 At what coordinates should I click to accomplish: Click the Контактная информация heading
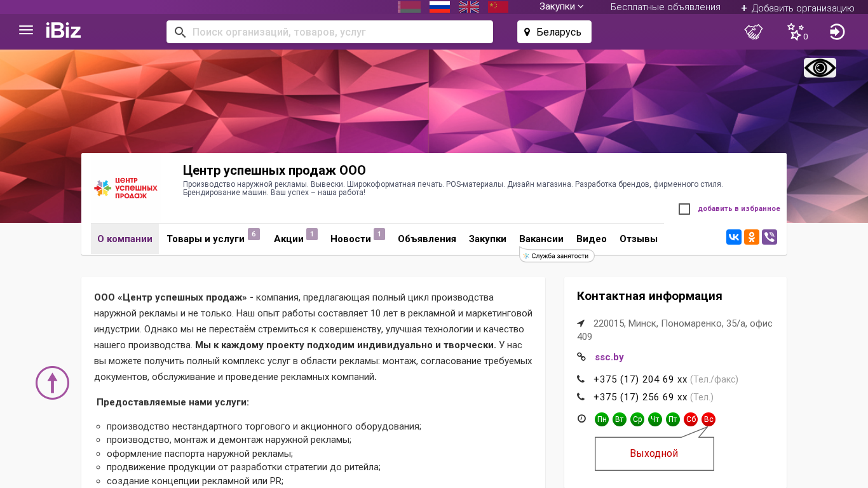pyautogui.click(x=649, y=296)
